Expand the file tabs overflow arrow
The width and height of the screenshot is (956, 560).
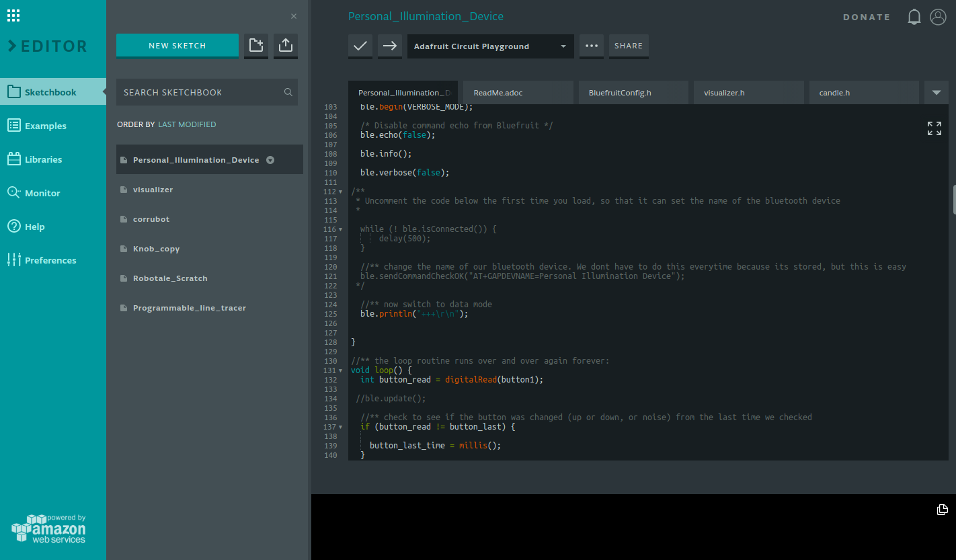coord(936,92)
